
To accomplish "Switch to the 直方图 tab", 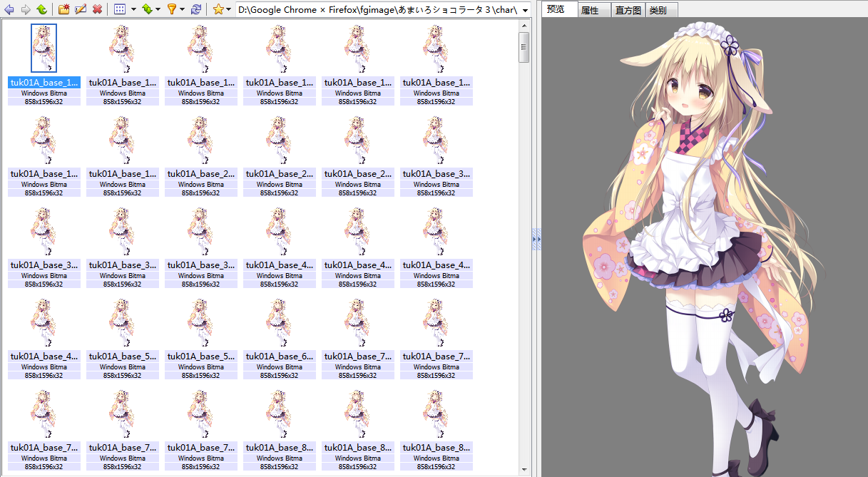I will coord(628,11).
